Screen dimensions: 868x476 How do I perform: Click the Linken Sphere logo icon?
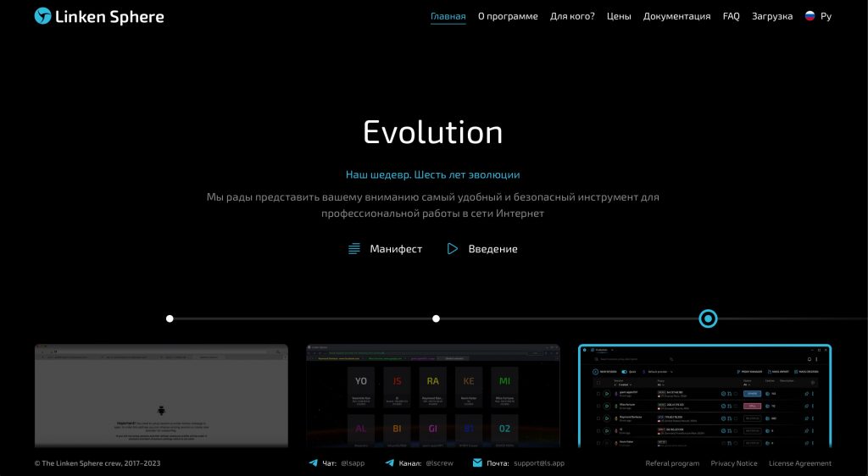pos(42,16)
